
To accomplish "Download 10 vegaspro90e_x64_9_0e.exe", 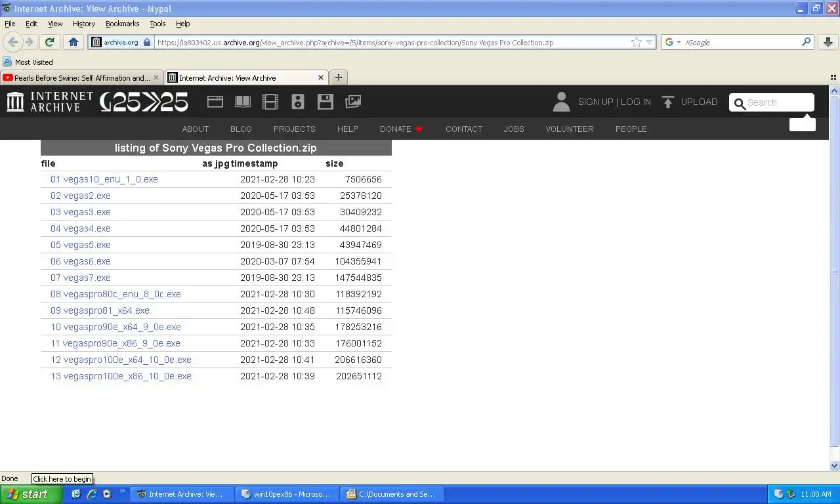I will 115,327.
